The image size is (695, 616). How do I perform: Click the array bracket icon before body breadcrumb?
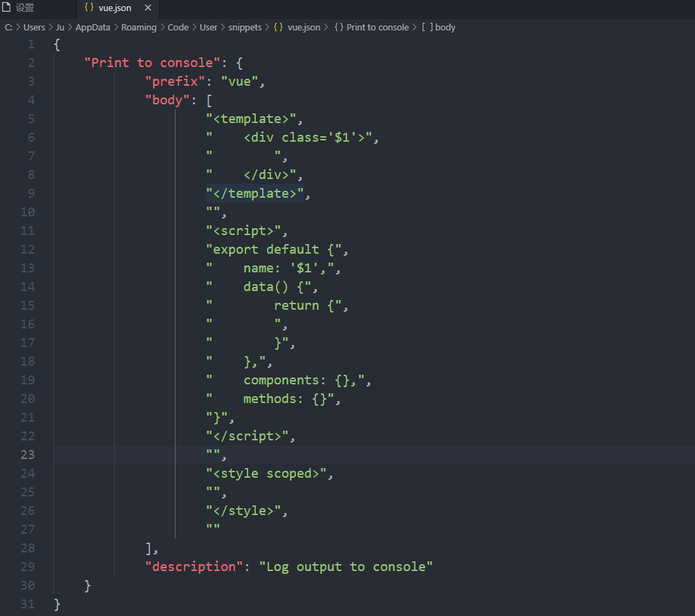pos(427,28)
